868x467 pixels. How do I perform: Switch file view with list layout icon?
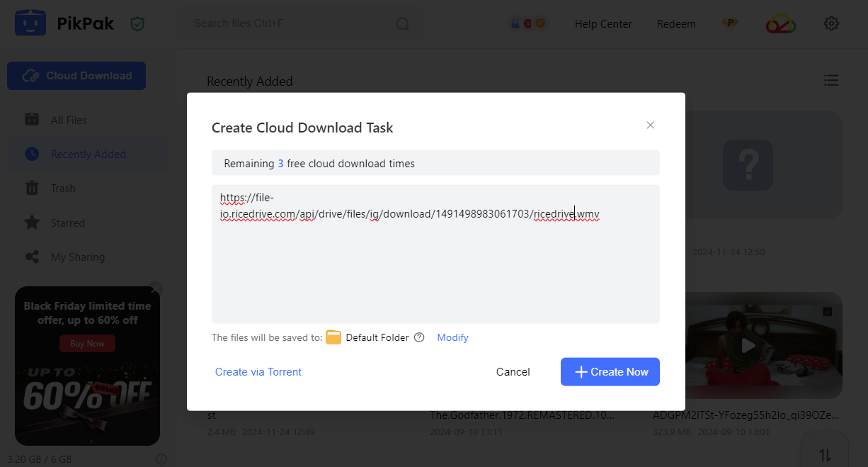[x=831, y=80]
